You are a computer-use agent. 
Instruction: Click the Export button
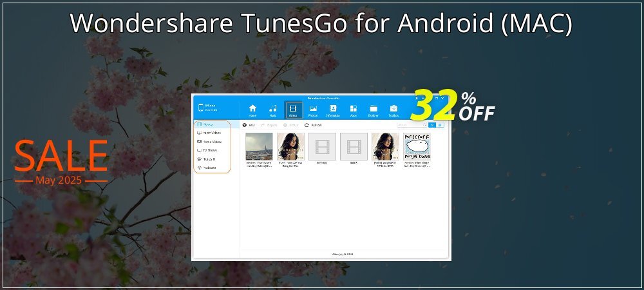pyautogui.click(x=270, y=125)
